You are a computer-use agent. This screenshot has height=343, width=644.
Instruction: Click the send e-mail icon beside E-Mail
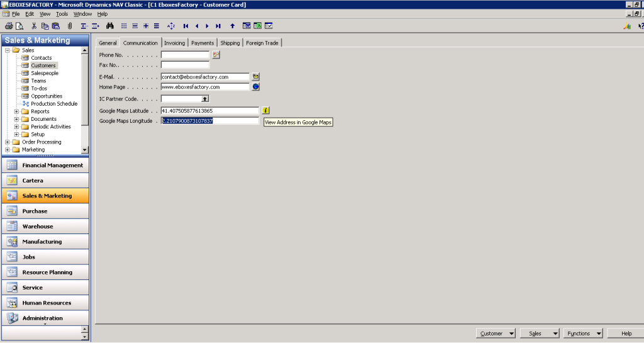click(255, 76)
